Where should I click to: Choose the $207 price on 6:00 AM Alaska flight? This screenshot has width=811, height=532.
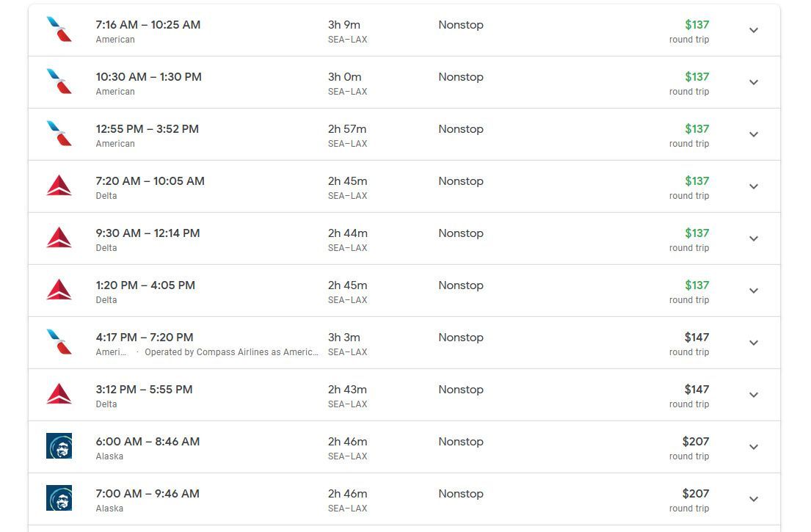[x=695, y=442]
